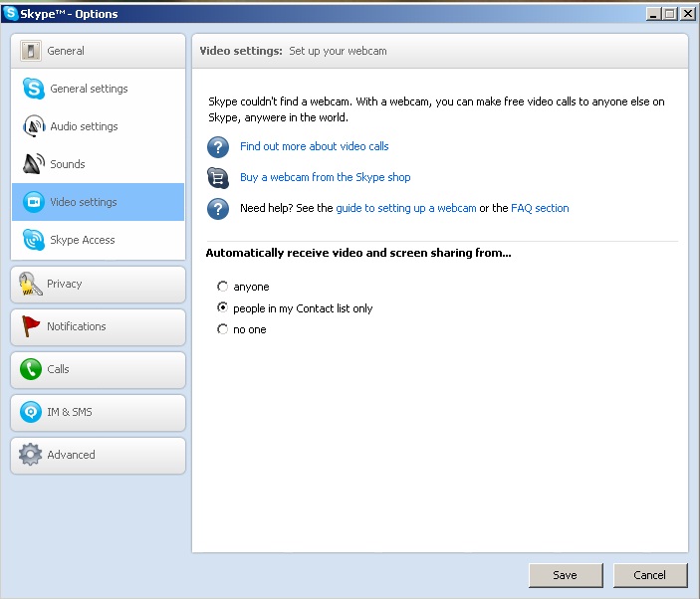
Task: Select the Video settings entry
Action: (x=98, y=202)
